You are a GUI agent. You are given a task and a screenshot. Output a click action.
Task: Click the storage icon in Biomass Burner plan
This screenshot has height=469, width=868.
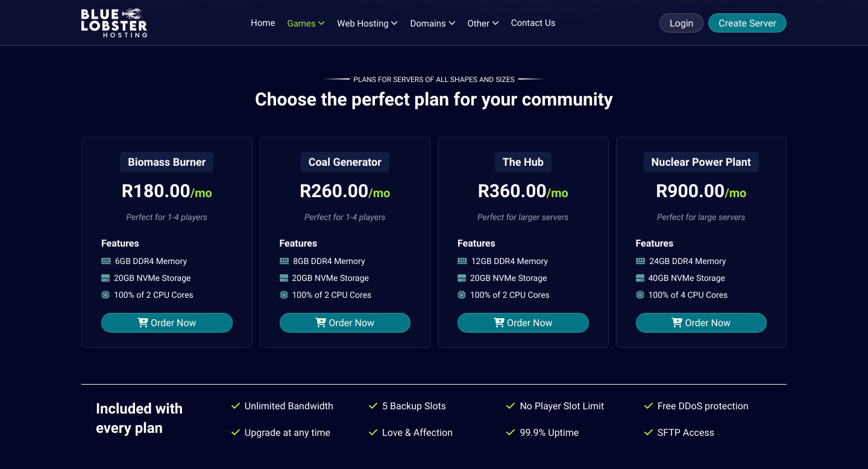(x=106, y=278)
